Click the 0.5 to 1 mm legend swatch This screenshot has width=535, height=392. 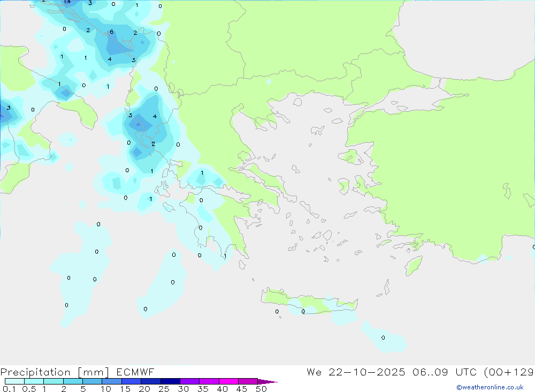click(x=34, y=381)
